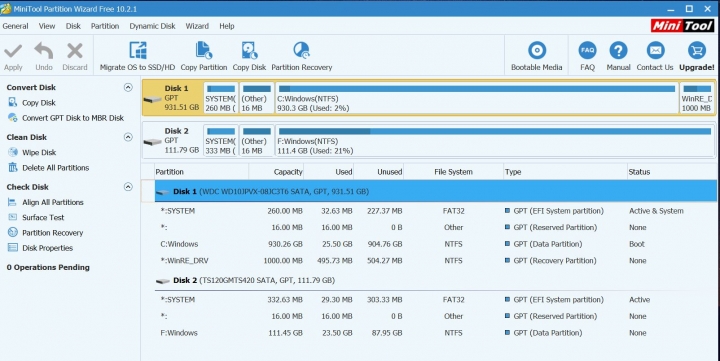Open the General menu

(x=15, y=26)
